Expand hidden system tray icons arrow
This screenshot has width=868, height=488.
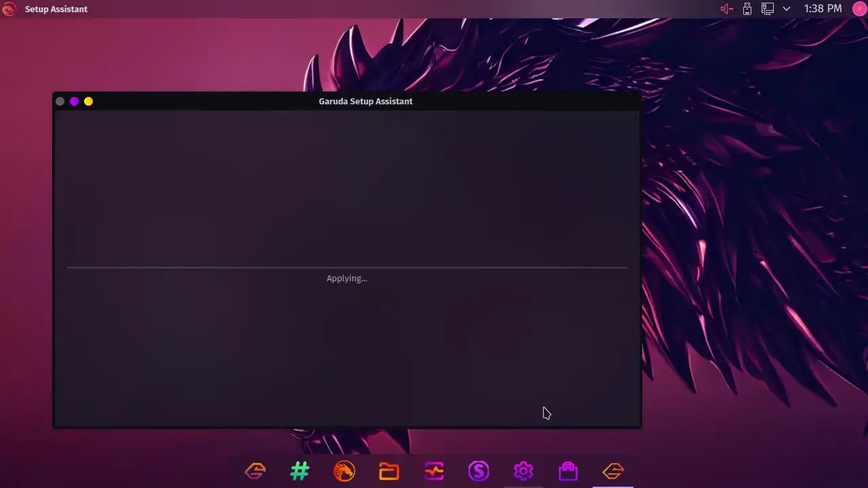(787, 9)
